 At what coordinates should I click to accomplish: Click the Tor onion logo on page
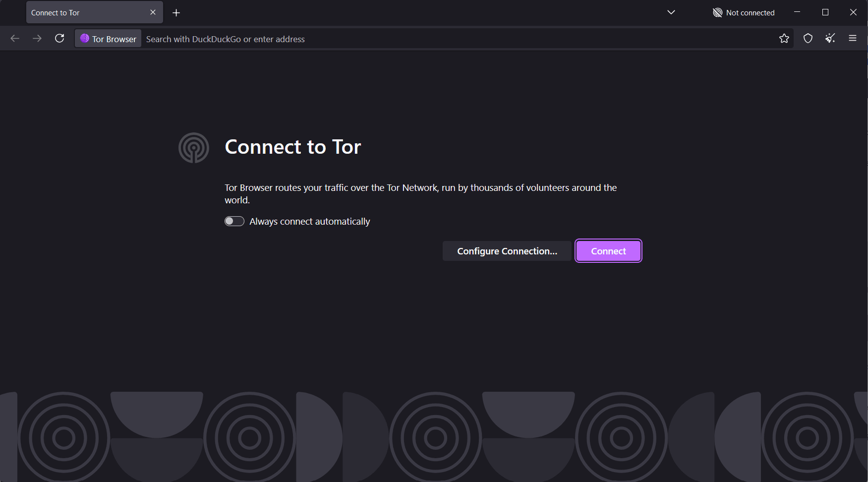pyautogui.click(x=193, y=148)
